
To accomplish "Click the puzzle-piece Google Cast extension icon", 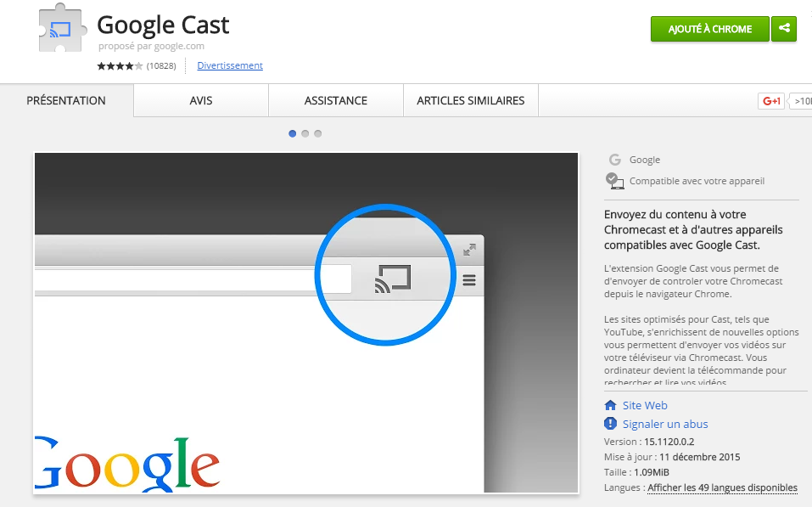I will click(59, 28).
